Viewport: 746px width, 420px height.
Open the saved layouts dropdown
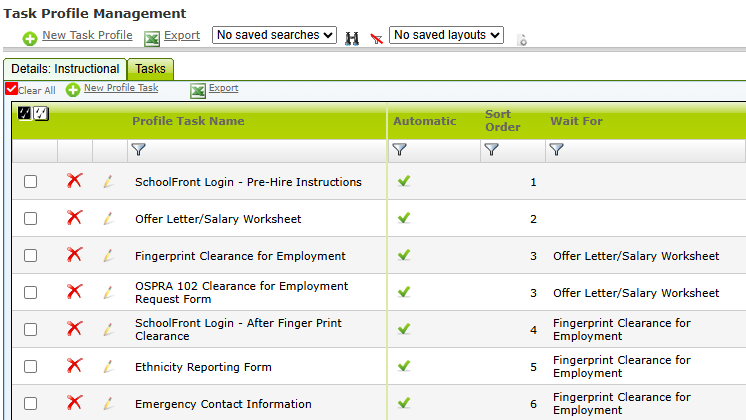tap(446, 35)
